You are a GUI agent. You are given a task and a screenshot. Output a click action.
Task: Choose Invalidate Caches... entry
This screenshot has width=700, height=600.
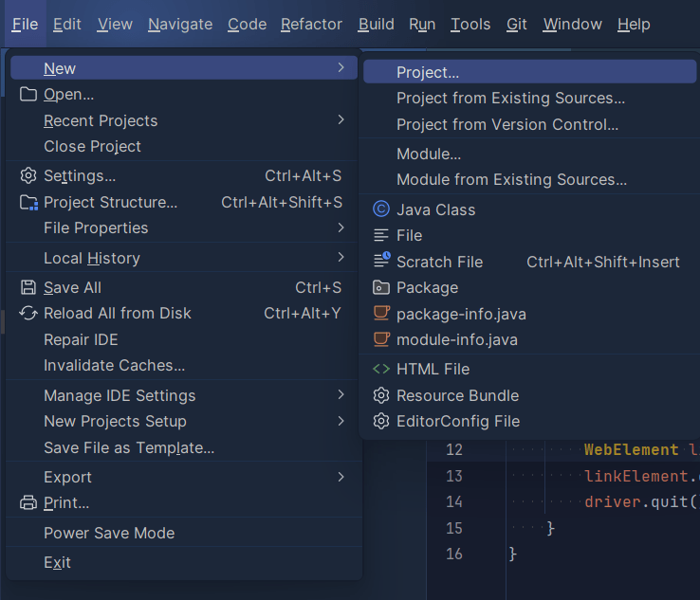183,365
